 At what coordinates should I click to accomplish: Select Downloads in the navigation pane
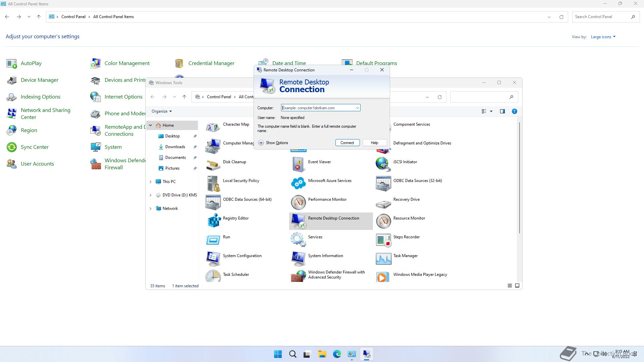tap(175, 147)
